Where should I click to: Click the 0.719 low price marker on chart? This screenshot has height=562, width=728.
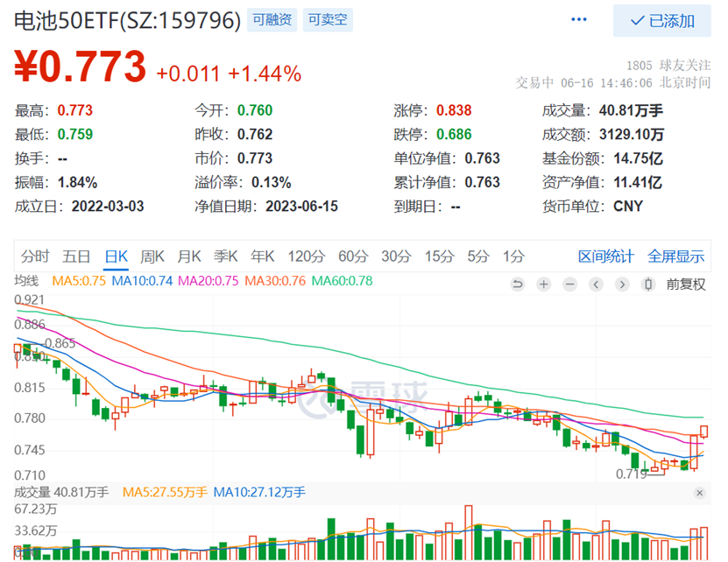pos(631,474)
